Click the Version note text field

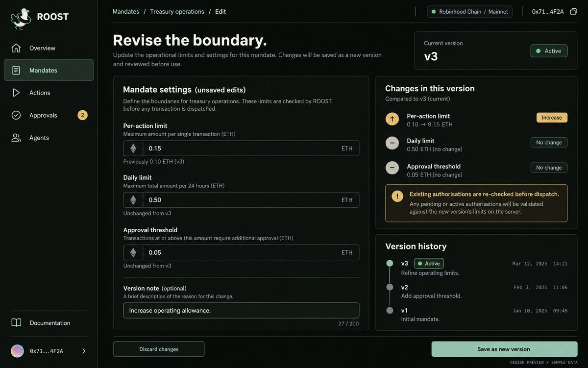241,311
